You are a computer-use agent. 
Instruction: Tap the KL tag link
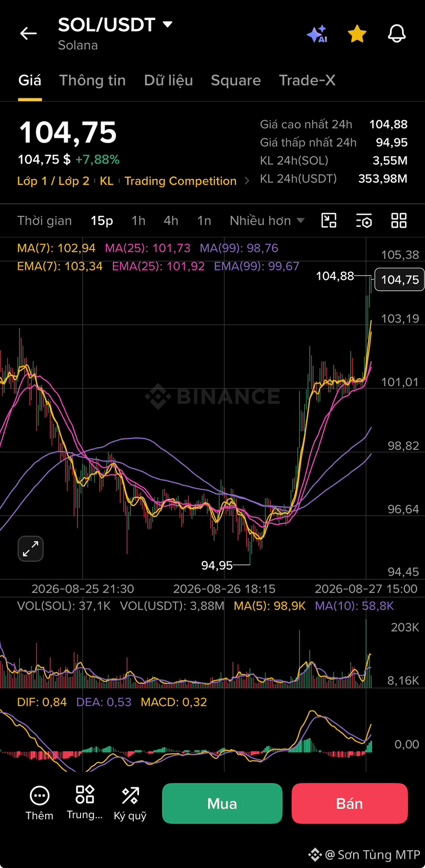coord(107,181)
